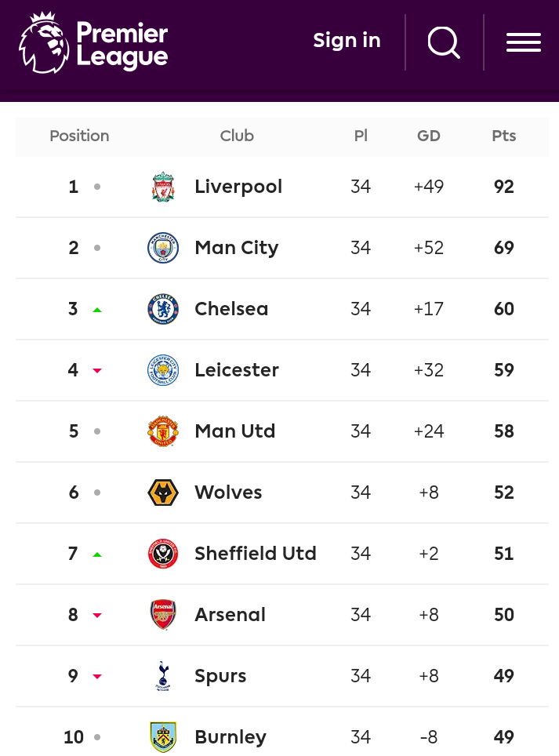
Task: Click the GD column header
Action: tap(428, 136)
